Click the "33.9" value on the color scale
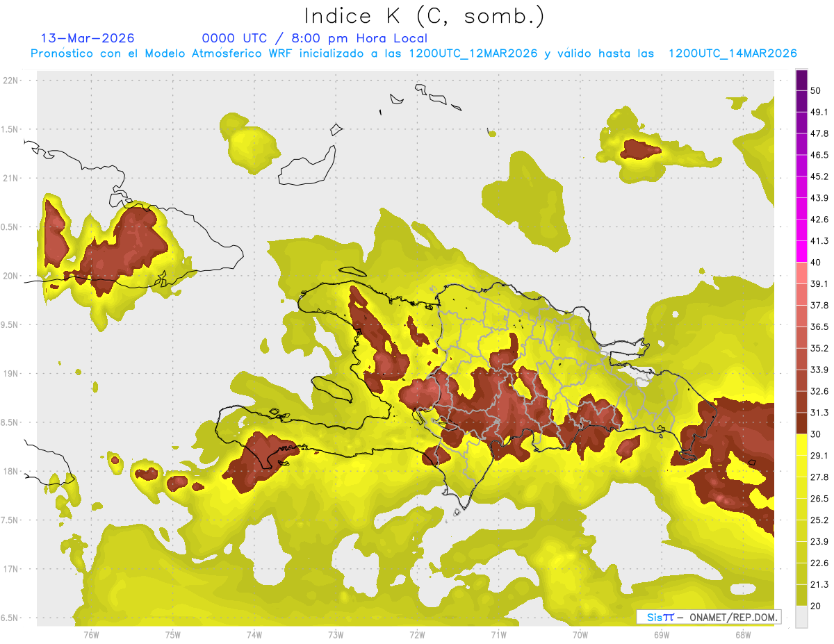The height and width of the screenshot is (644, 834). pos(819,370)
